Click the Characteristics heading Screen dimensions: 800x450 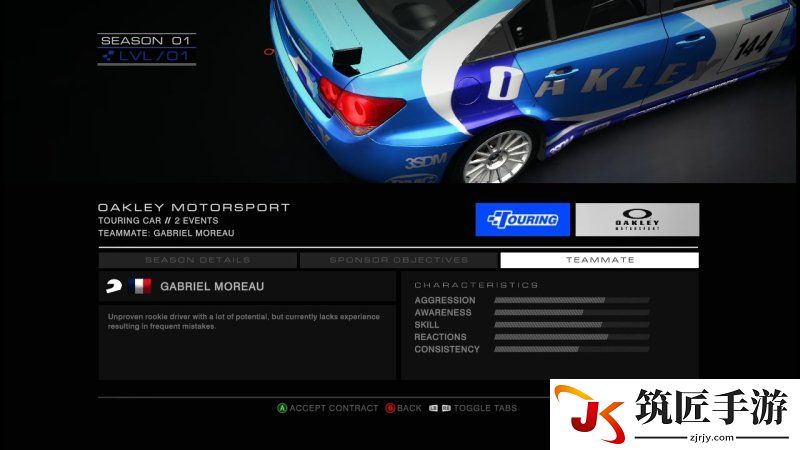pos(477,285)
